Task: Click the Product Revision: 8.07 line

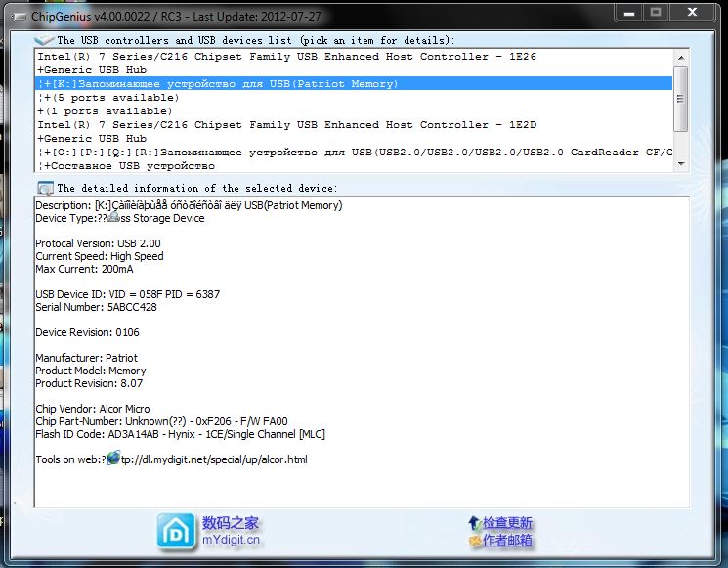Action: [89, 383]
